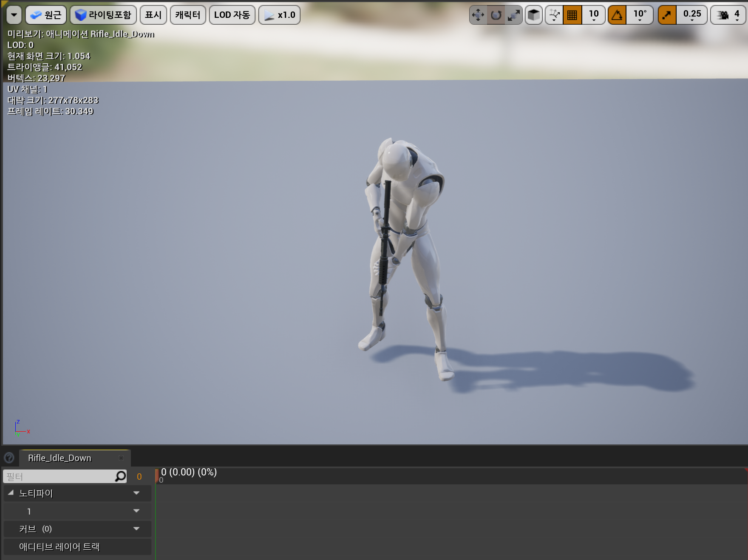Open the 원근 perspective view menu

point(46,15)
